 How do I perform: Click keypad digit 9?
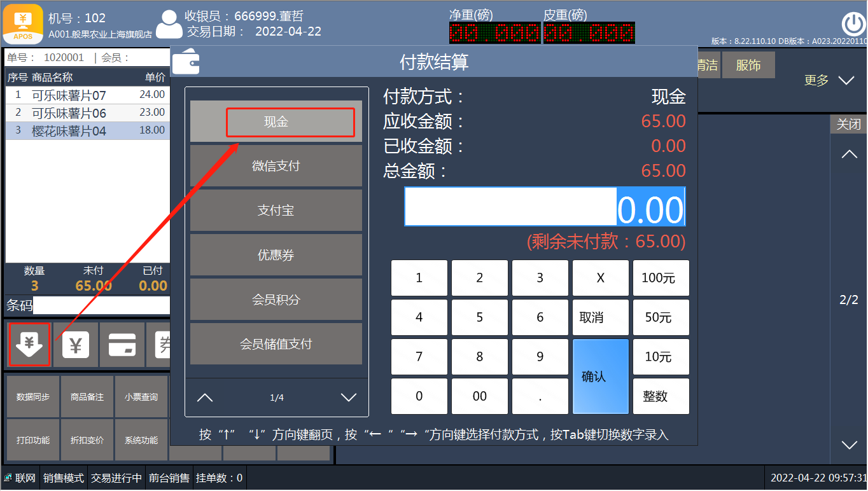coord(540,357)
